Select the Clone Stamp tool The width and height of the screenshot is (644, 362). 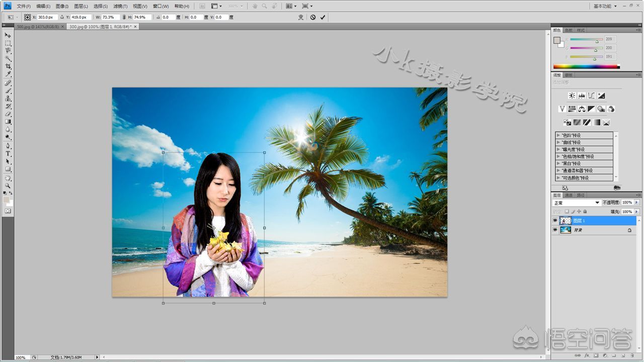point(8,99)
